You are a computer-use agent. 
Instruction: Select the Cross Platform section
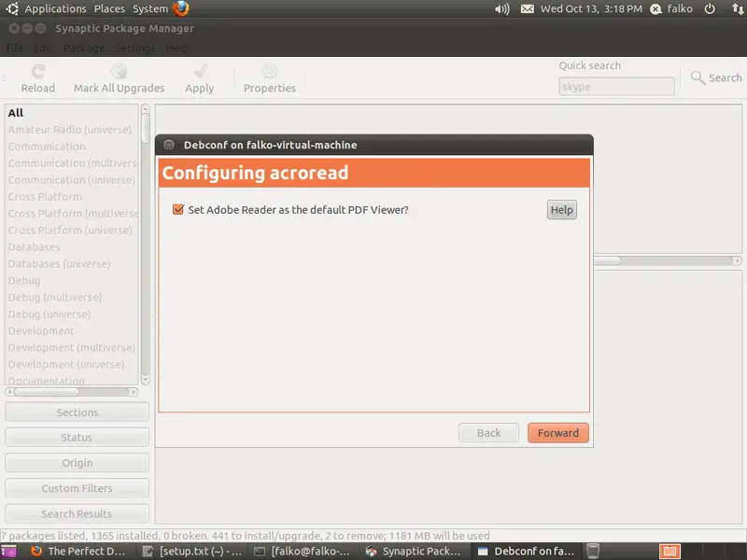click(x=72, y=197)
